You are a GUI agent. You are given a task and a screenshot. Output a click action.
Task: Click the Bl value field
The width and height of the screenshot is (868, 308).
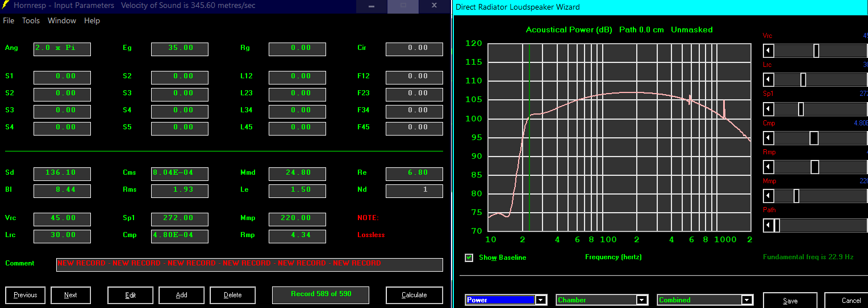pyautogui.click(x=62, y=191)
